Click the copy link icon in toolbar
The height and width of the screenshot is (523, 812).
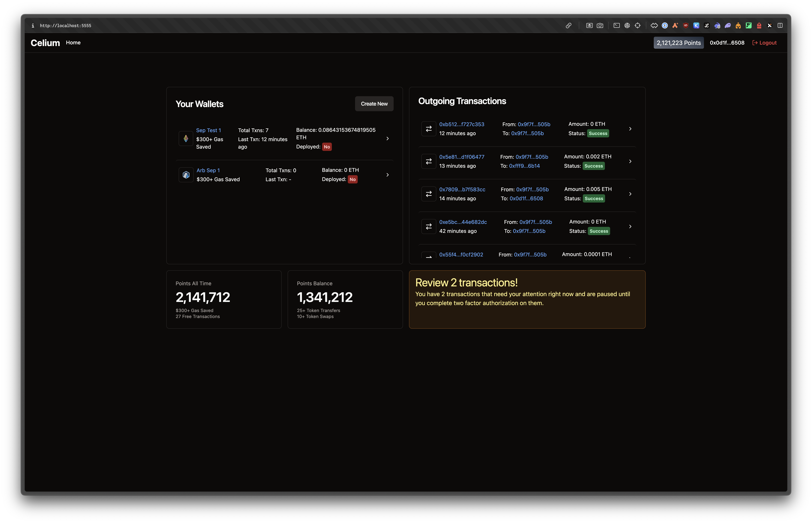tap(568, 25)
